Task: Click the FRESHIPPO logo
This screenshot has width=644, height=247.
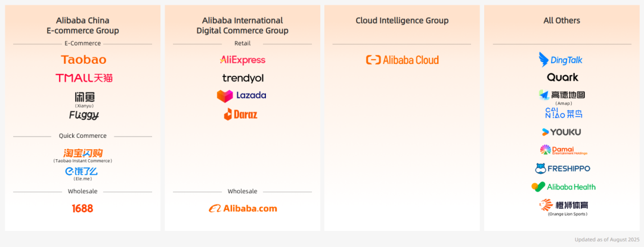Action: 562,168
